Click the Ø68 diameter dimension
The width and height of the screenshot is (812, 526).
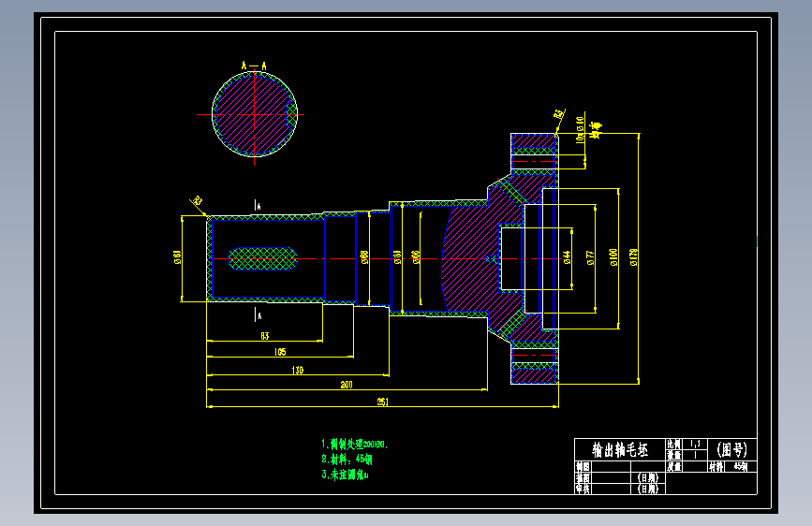(364, 257)
